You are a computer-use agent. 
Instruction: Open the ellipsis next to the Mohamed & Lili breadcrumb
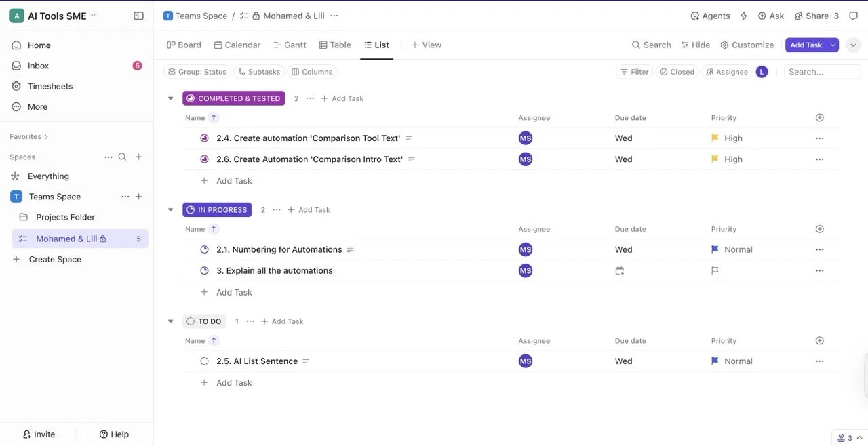coord(334,16)
